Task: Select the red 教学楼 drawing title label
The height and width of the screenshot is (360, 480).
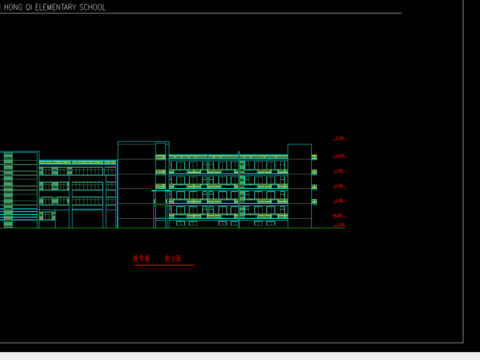Action: [x=142, y=259]
